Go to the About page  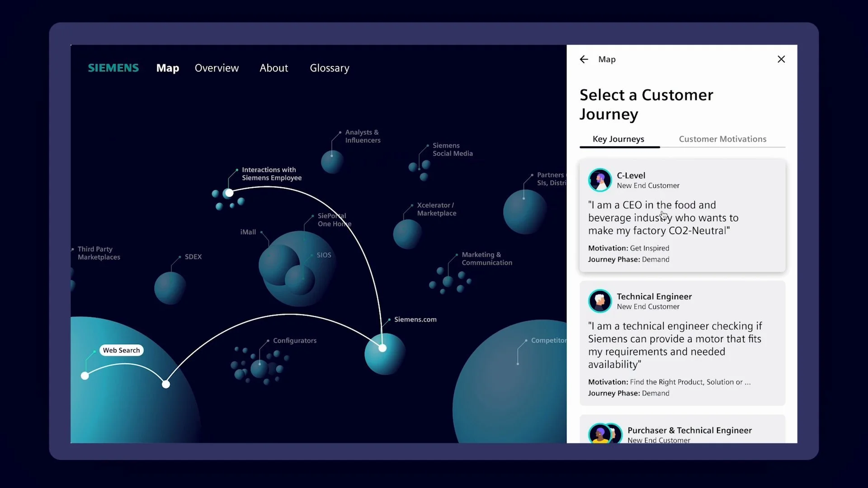tap(274, 68)
